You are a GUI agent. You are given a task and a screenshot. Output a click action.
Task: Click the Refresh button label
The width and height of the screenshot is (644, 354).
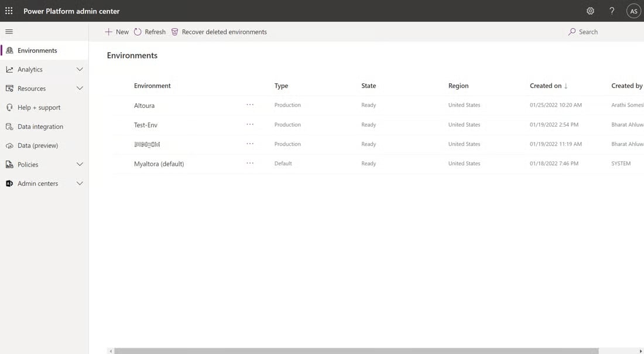coord(155,32)
